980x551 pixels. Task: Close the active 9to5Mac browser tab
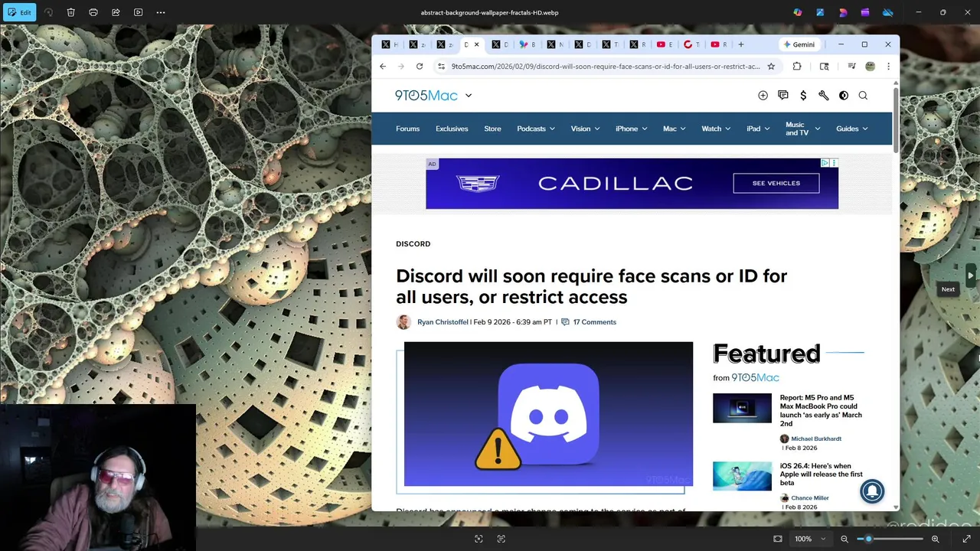click(476, 44)
